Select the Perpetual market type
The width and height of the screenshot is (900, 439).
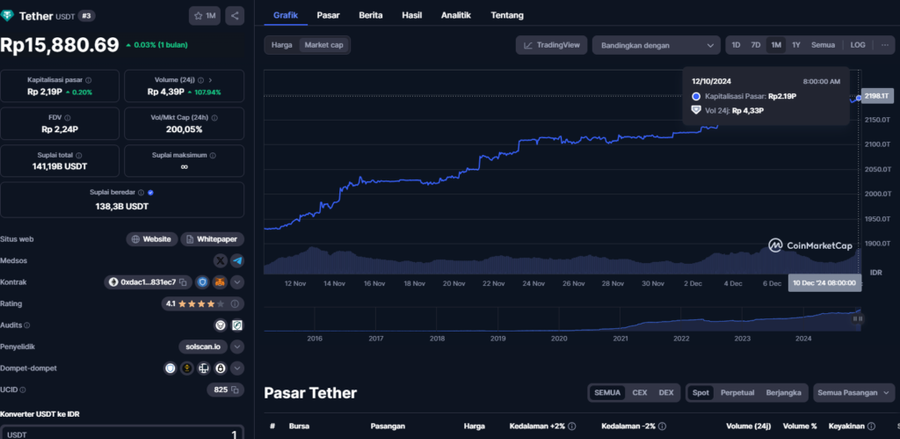coord(736,393)
